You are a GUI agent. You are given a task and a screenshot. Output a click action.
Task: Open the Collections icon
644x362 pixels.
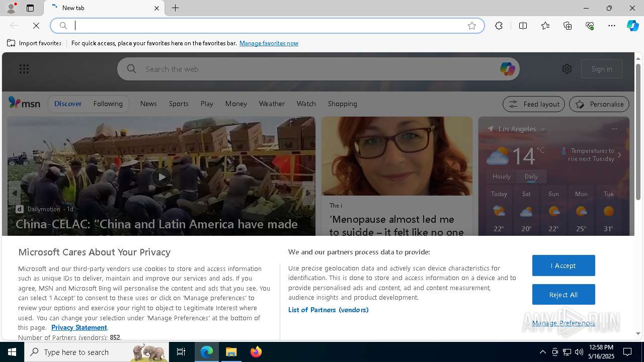pos(568,26)
